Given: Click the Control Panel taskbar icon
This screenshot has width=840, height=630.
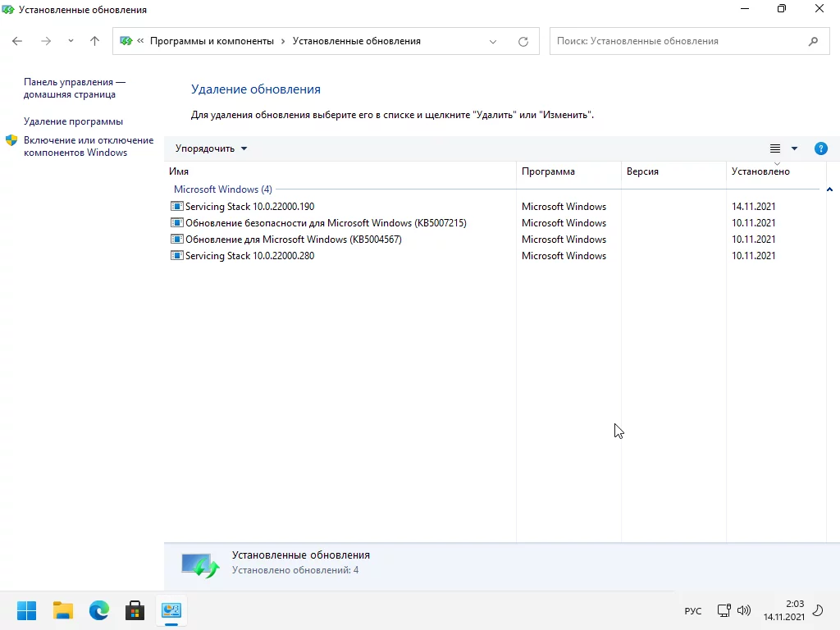Looking at the screenshot, I should point(171,610).
